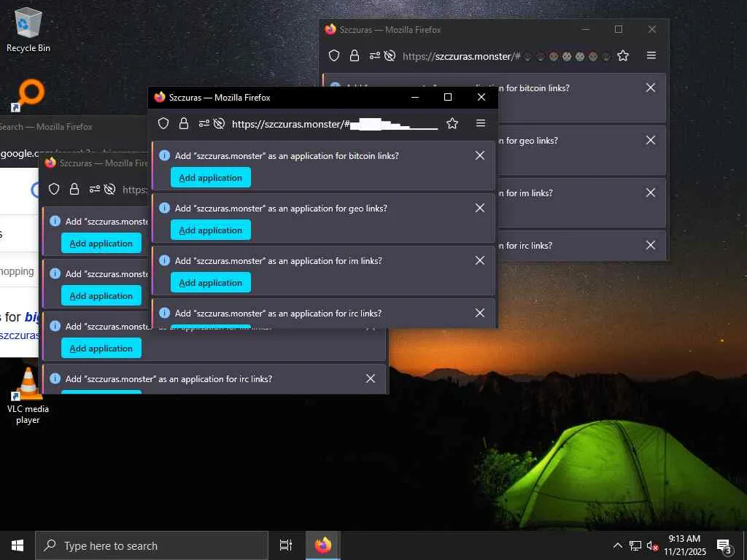Click second Add application button in lower-left window
Image resolution: width=747 pixels, height=560 pixels.
(101, 296)
